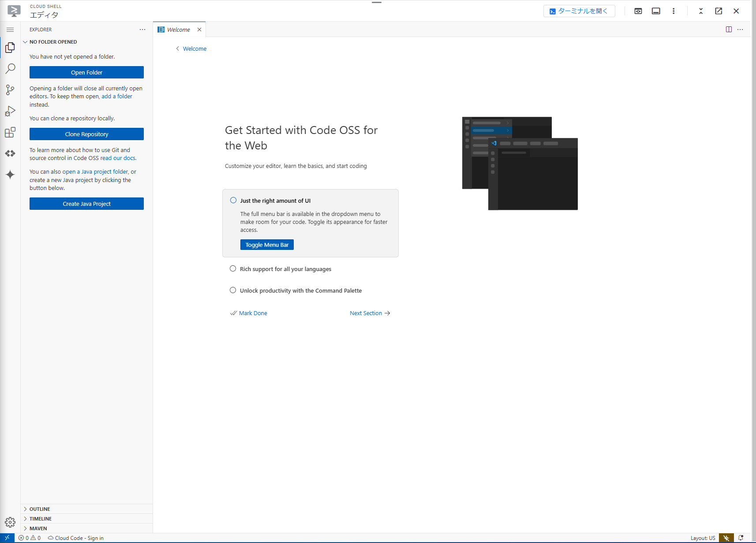The height and width of the screenshot is (543, 756).
Task: Open editor more actions menu
Action: coord(740,30)
